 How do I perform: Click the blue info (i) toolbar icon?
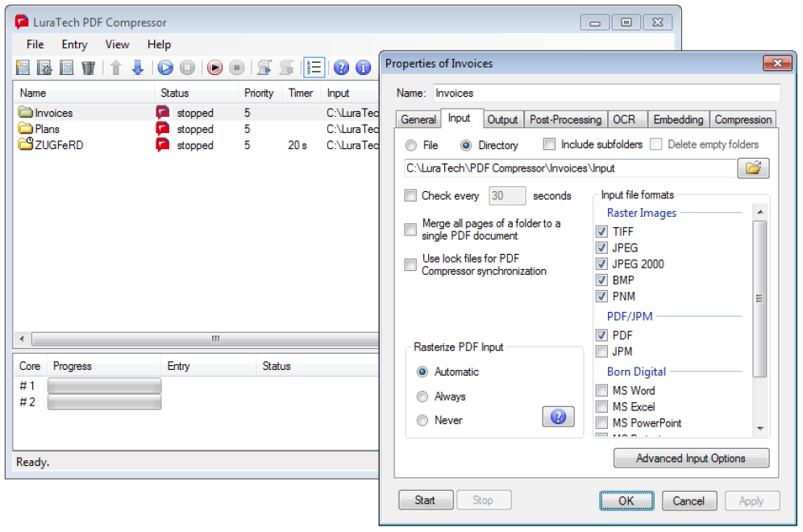tap(363, 68)
